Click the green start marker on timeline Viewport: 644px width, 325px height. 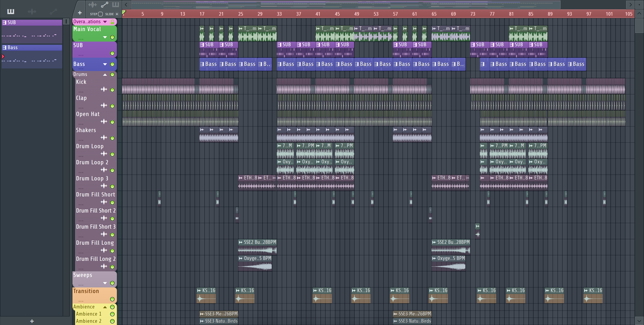123,12
